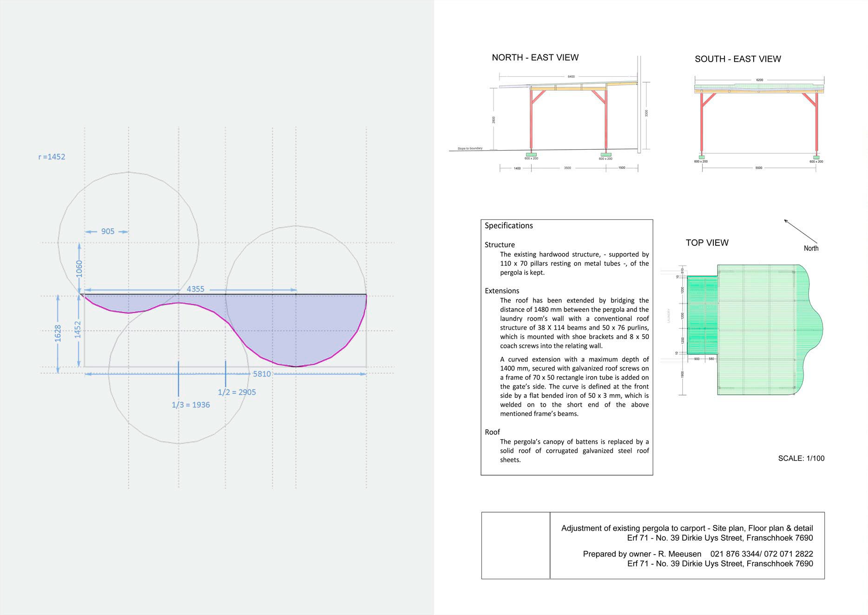Click the '1060' vertical dimension label

[x=79, y=269]
